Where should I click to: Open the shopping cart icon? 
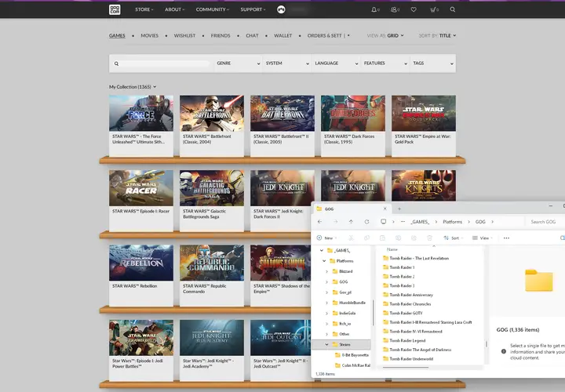click(433, 9)
